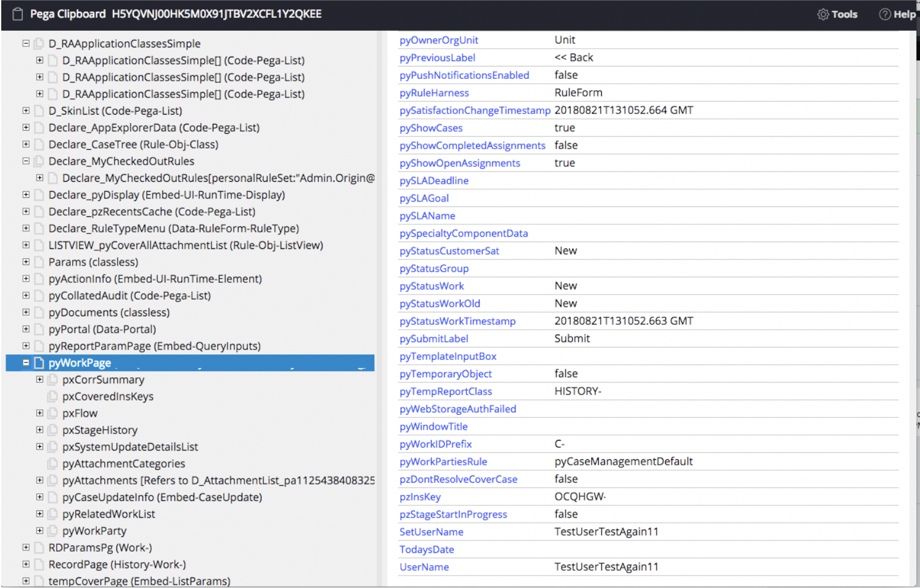Click the 'OCQHGW-' value text
This screenshot has height=588, width=920.
pos(580,497)
